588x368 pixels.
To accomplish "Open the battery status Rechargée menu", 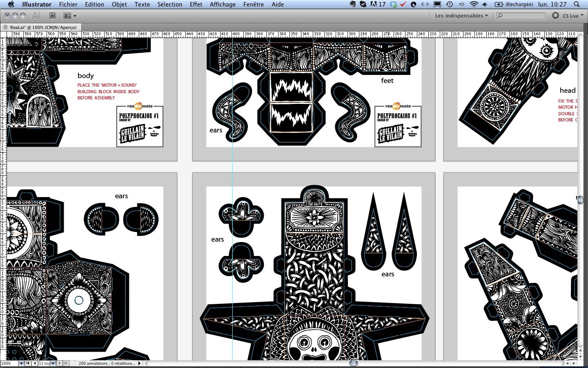I will (x=514, y=4).
